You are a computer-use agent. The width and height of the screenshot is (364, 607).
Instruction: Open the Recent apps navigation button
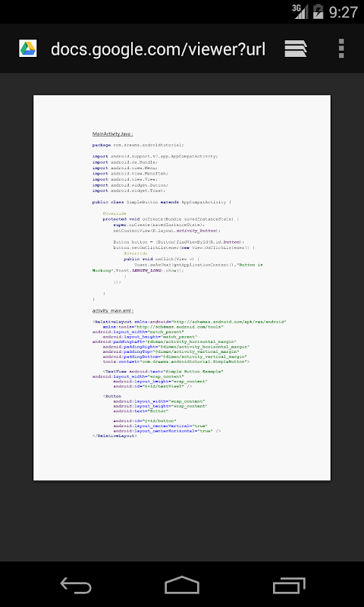(289, 584)
